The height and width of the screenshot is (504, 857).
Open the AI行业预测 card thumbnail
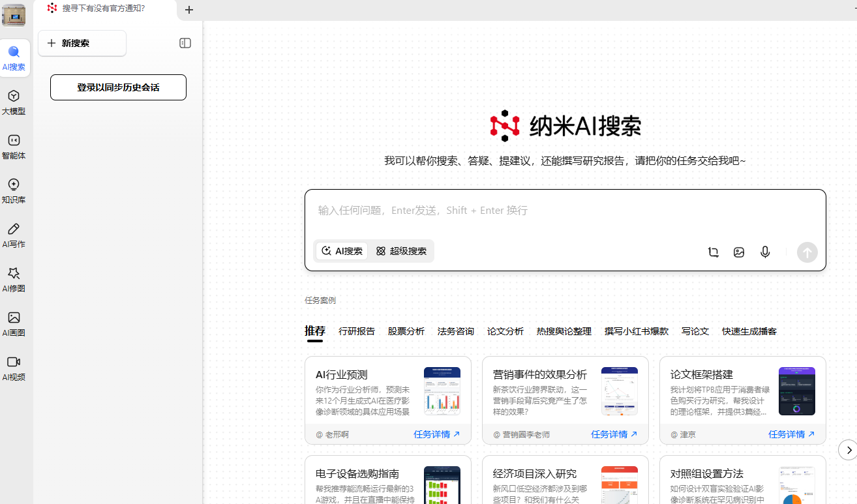coord(442,391)
